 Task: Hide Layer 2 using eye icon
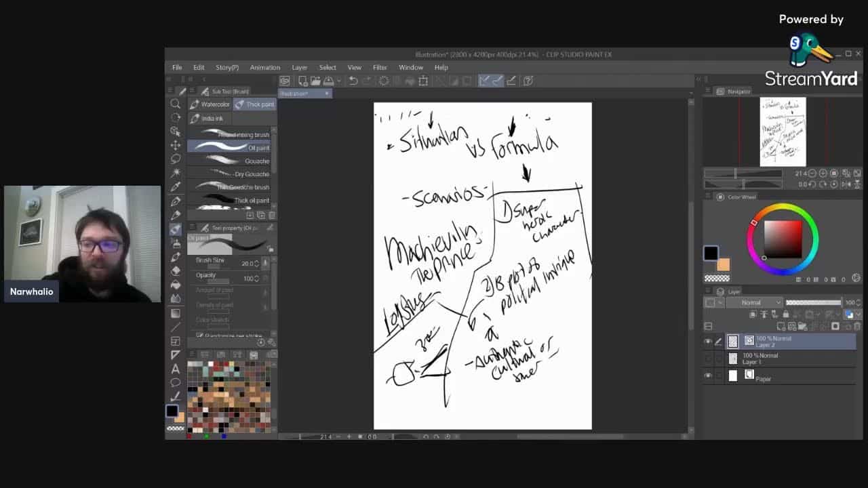709,342
